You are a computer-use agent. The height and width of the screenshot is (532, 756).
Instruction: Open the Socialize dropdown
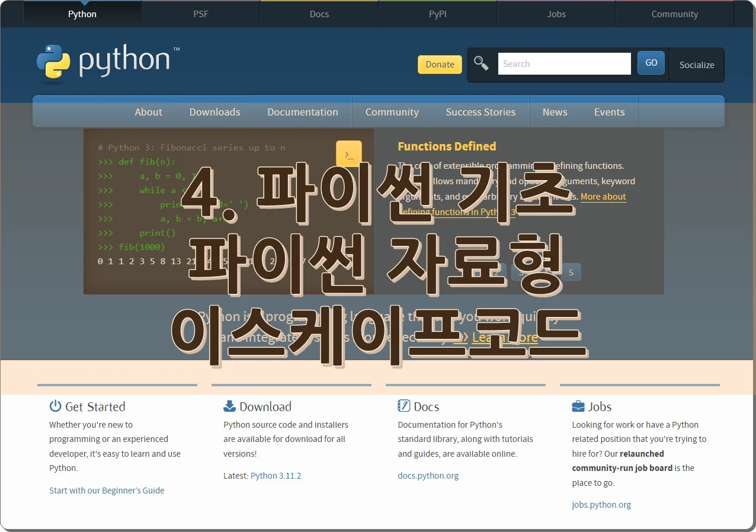(696, 65)
